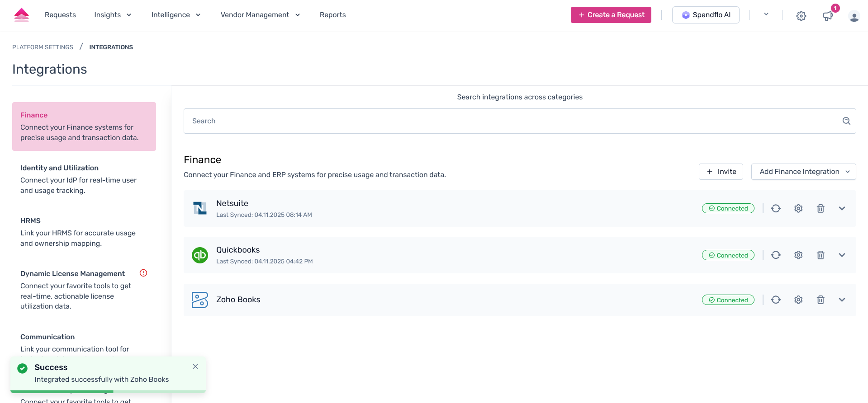Click the Quickbooks name text
The image size is (868, 403).
[238, 250]
